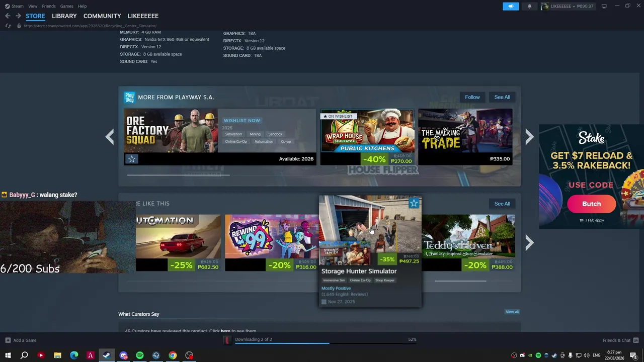Open the volume icon in system tray

click(x=586, y=355)
